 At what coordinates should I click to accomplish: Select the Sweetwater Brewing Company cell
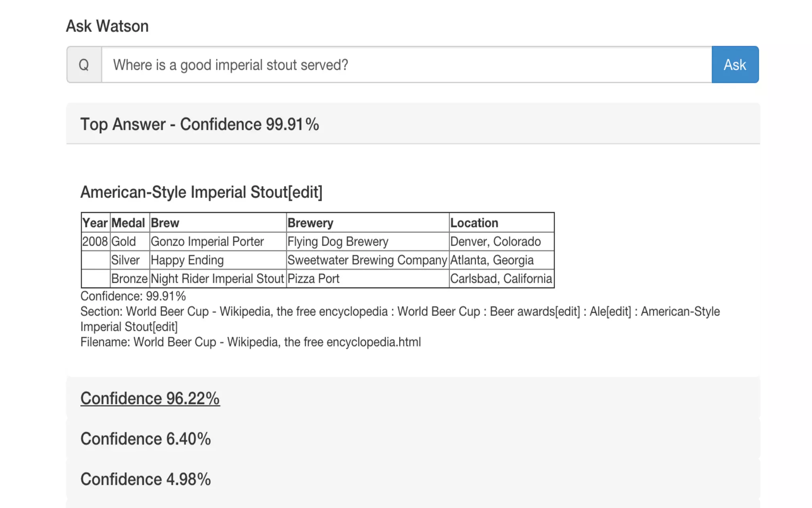(x=367, y=260)
